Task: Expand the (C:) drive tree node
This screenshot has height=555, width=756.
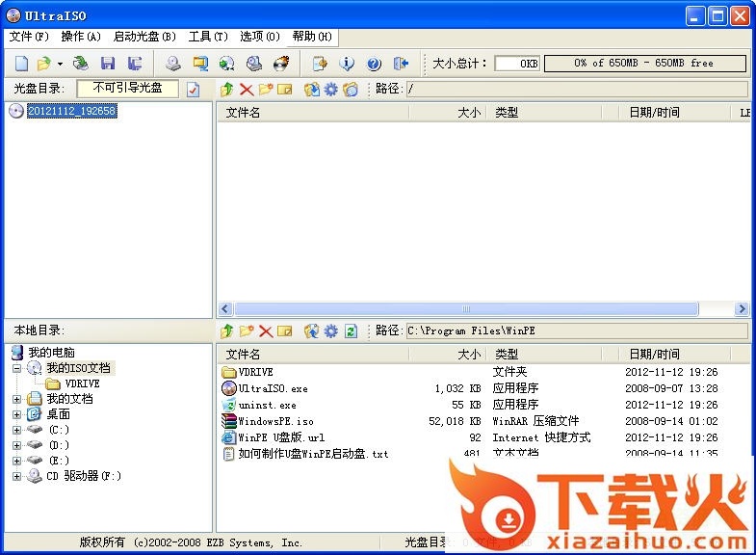Action: pos(16,430)
